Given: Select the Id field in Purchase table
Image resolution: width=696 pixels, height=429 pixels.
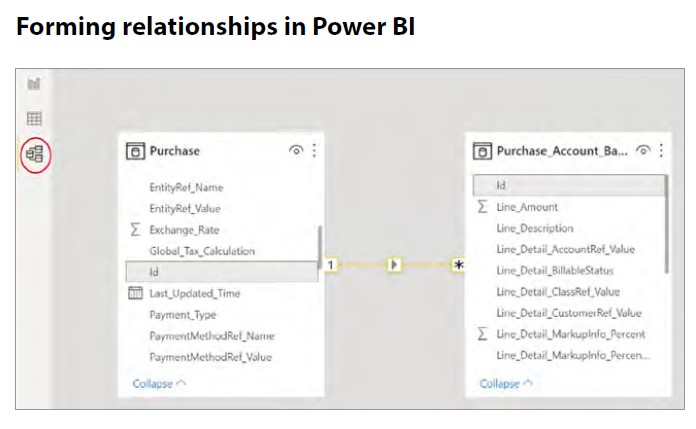Looking at the screenshot, I should (x=221, y=271).
